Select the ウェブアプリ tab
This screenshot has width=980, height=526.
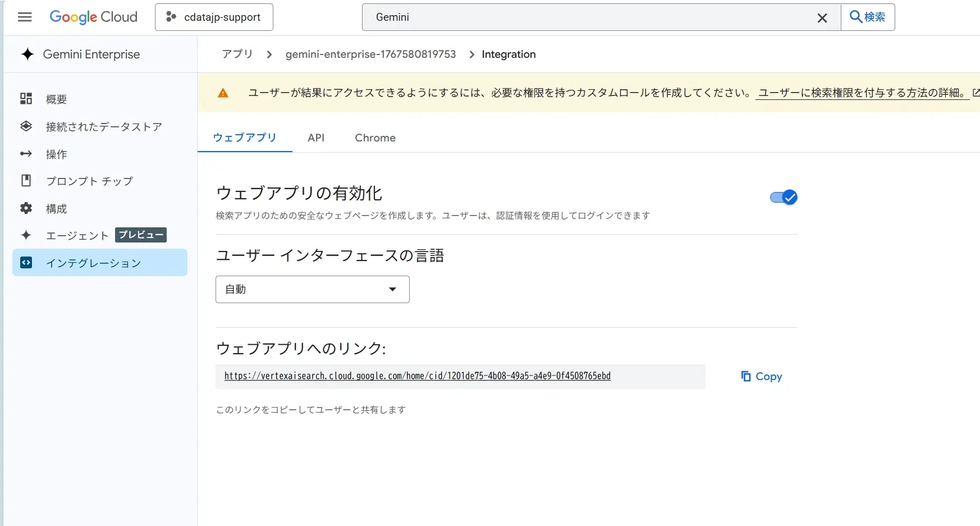click(x=245, y=138)
